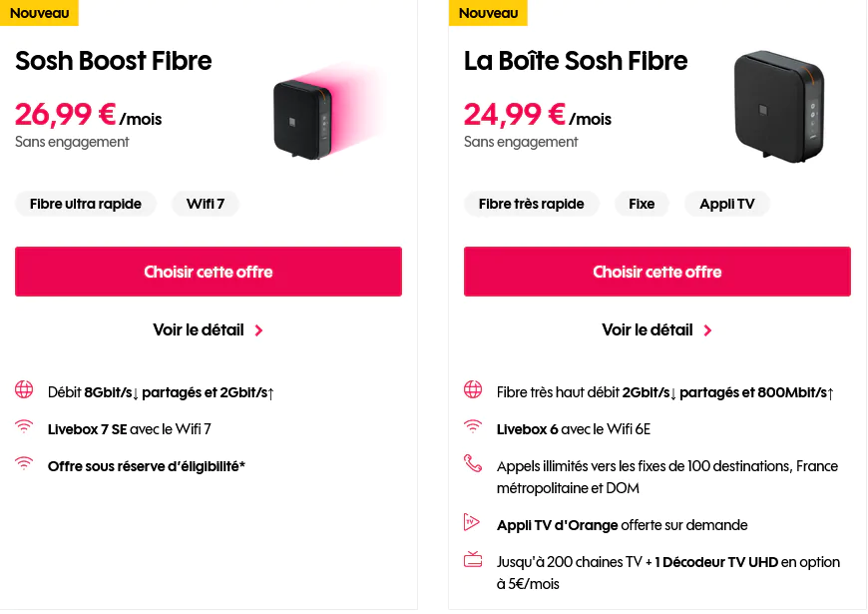Click TV icon beside 200 chaines

pos(473,560)
